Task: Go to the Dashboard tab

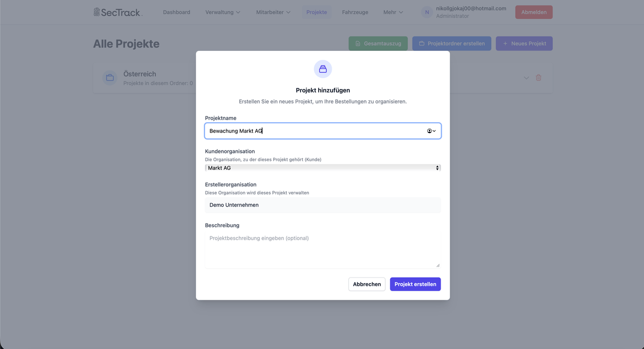Action: (177, 12)
